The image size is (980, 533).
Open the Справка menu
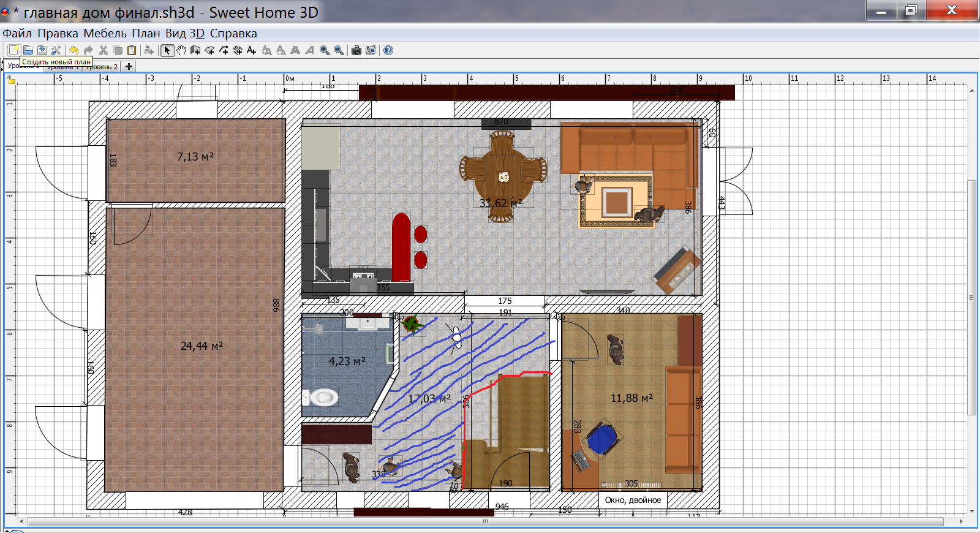233,33
